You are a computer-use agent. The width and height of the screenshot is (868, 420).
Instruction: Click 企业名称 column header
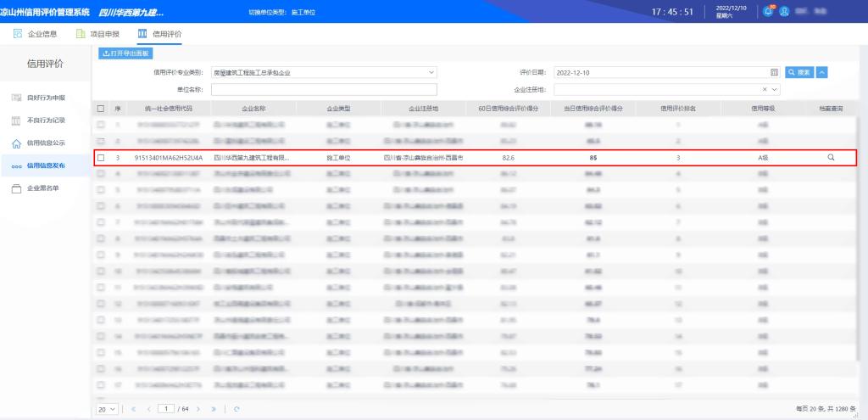point(253,109)
